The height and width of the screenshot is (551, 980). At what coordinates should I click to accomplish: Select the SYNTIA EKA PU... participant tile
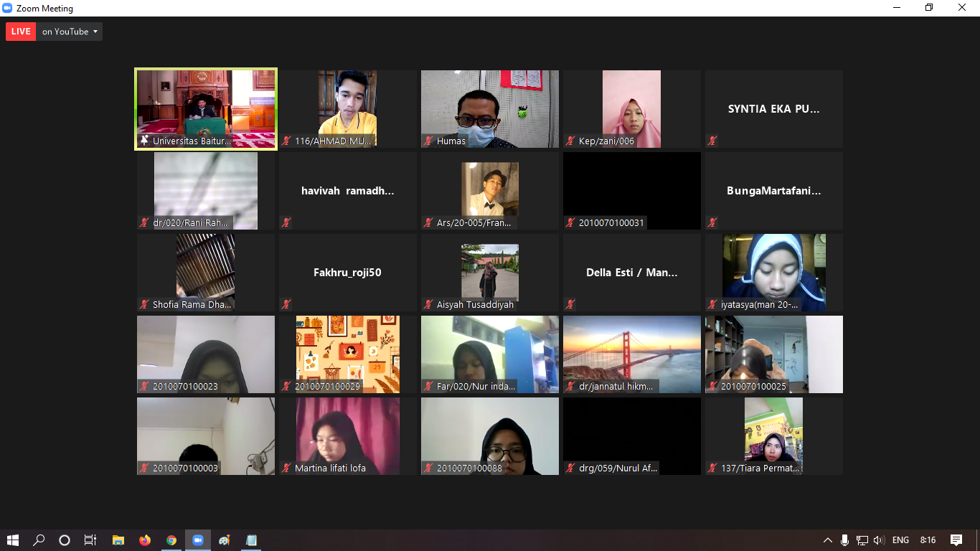(774, 109)
